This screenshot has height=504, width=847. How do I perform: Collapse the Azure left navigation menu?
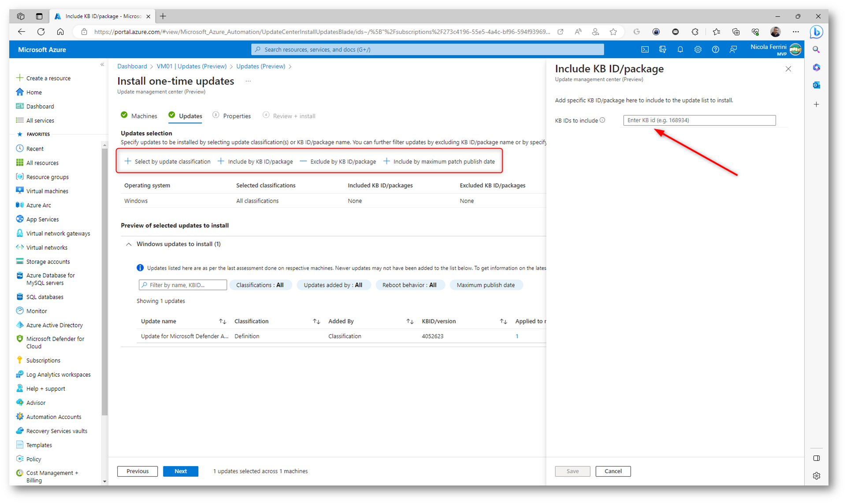pos(102,65)
